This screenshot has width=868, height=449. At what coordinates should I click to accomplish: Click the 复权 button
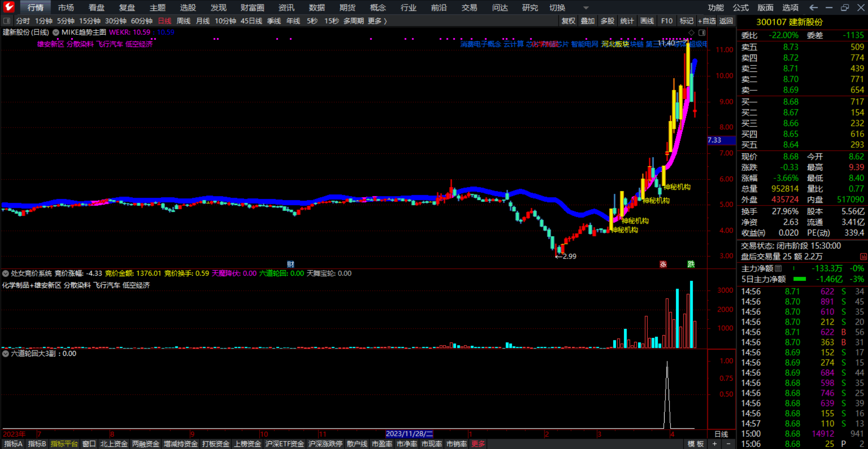pyautogui.click(x=568, y=21)
